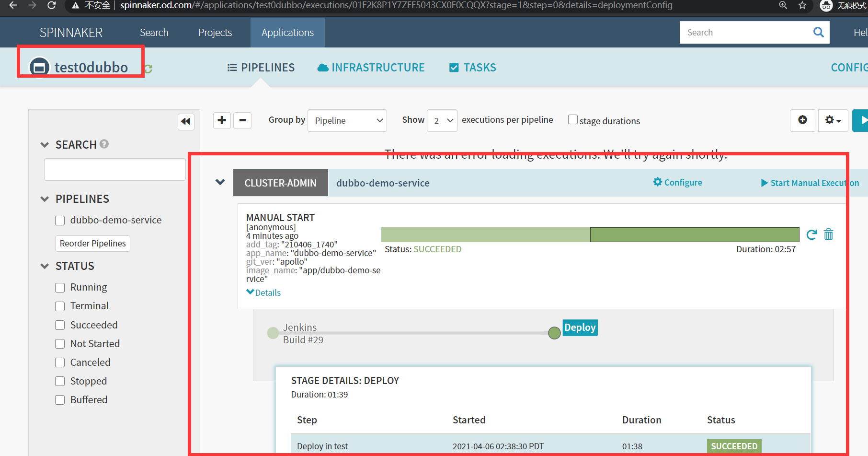Focus the sidebar search filter text box
The width and height of the screenshot is (868, 456).
[115, 170]
